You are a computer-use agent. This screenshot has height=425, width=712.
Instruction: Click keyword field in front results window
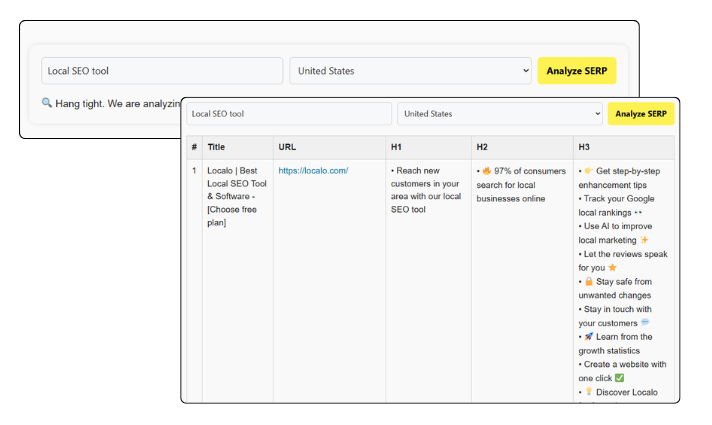[x=289, y=114]
